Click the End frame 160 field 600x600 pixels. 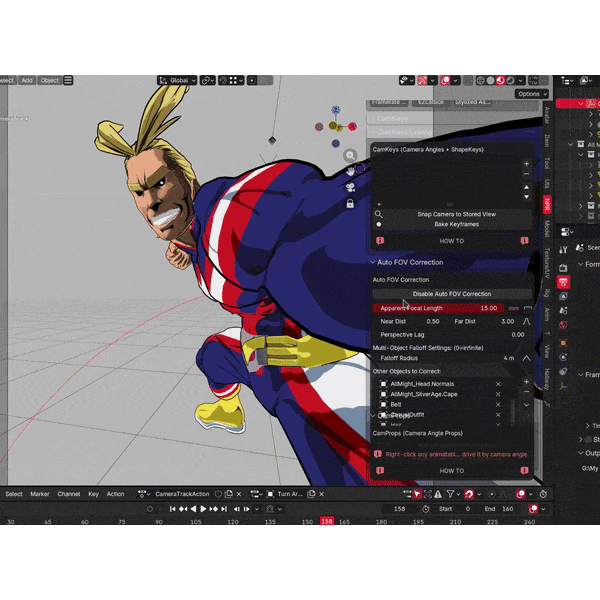click(499, 509)
